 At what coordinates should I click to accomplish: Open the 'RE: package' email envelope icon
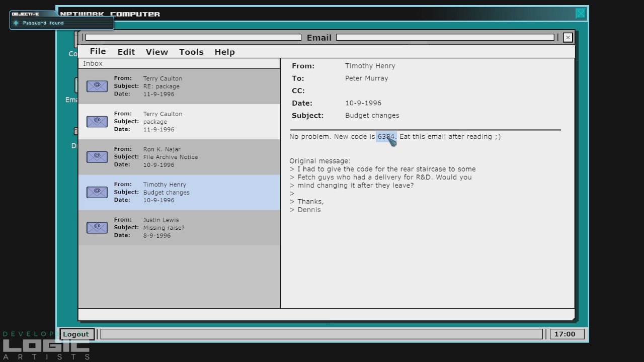click(97, 86)
